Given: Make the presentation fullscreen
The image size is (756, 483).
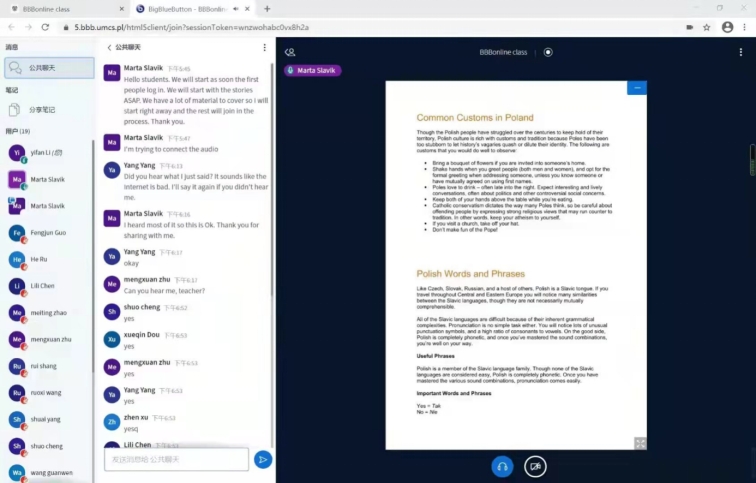Looking at the screenshot, I should 640,443.
